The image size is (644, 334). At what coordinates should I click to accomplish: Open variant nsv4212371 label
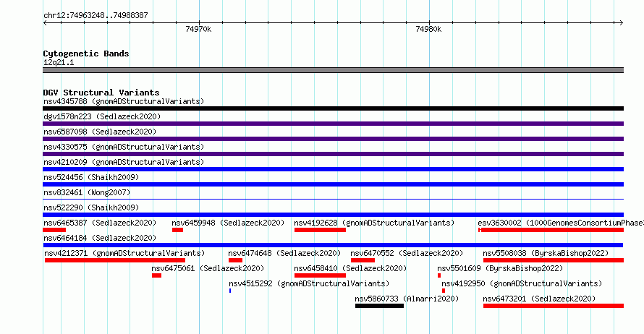point(124,253)
